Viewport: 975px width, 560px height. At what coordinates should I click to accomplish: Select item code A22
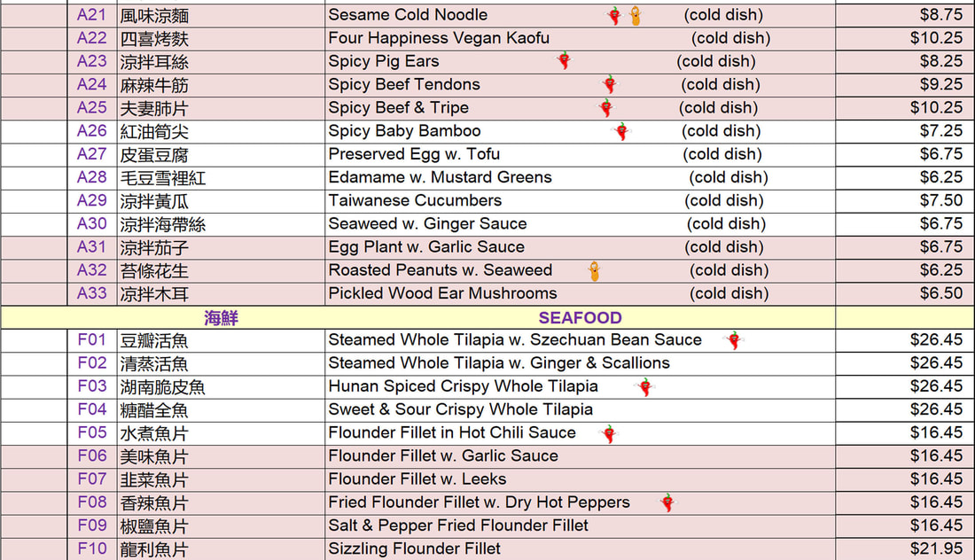click(x=92, y=38)
